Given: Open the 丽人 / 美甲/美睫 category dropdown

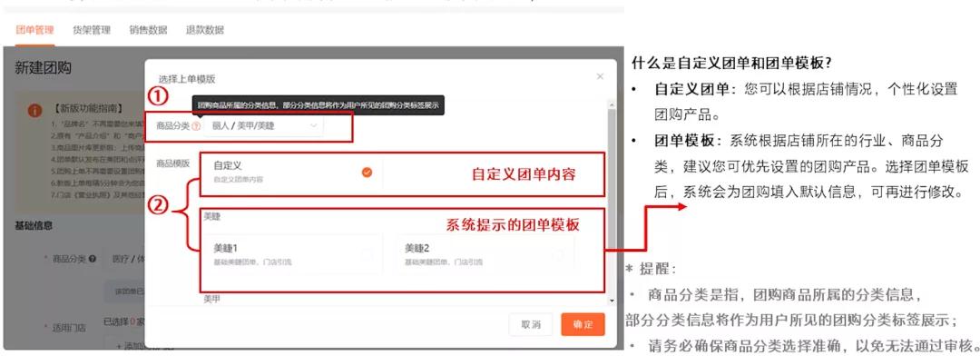Looking at the screenshot, I should pyautogui.click(x=263, y=125).
